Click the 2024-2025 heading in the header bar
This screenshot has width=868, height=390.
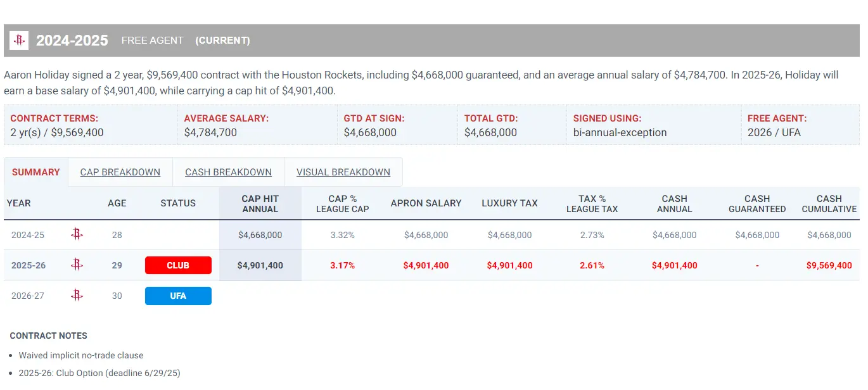[72, 41]
